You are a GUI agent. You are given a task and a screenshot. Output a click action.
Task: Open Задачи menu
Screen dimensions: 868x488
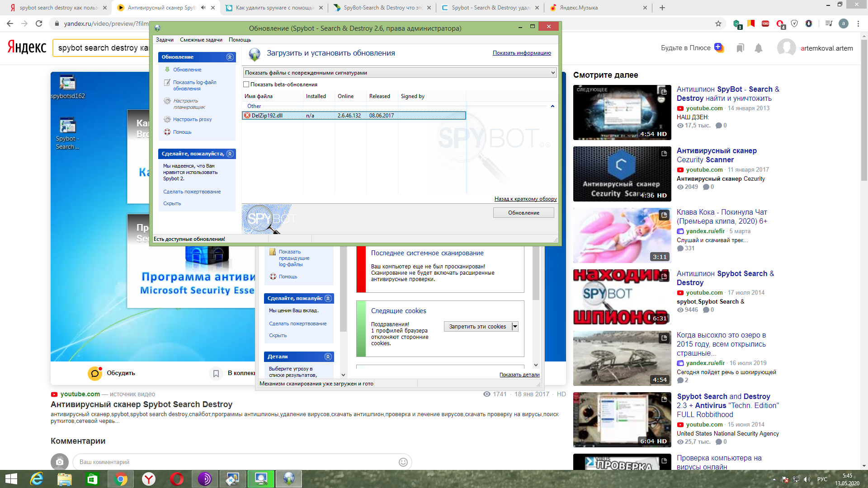(165, 40)
